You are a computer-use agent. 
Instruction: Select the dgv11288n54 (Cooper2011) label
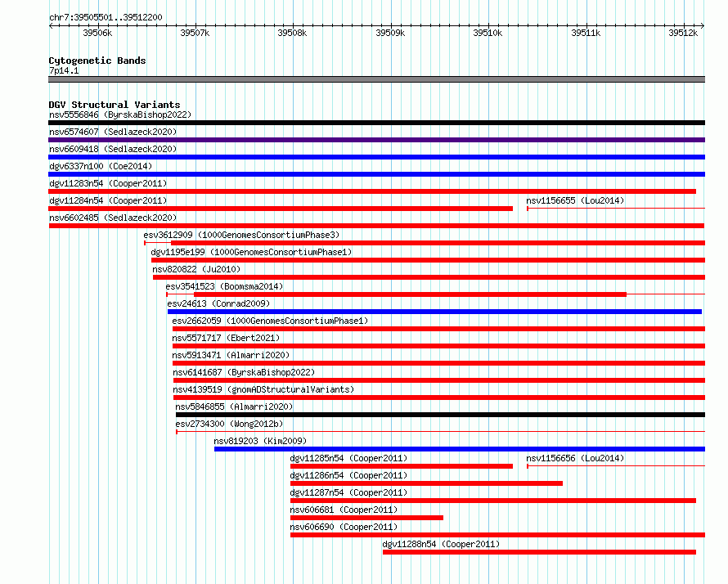point(441,544)
